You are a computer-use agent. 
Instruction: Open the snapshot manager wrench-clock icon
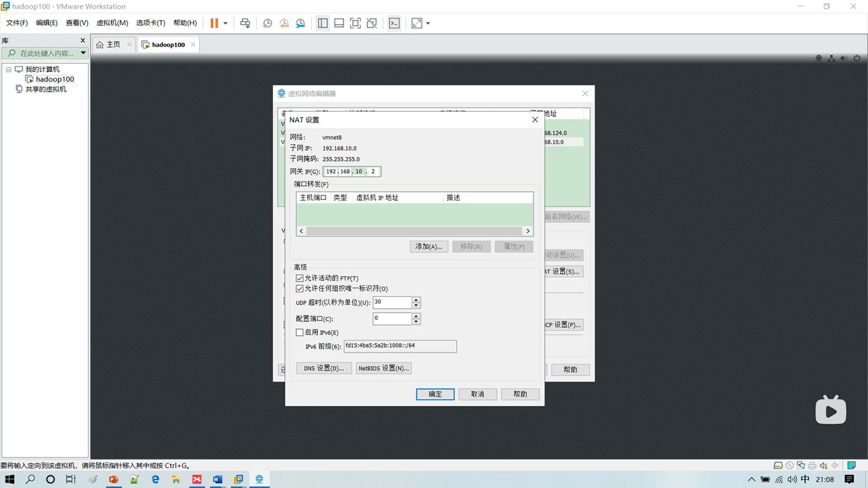[301, 23]
